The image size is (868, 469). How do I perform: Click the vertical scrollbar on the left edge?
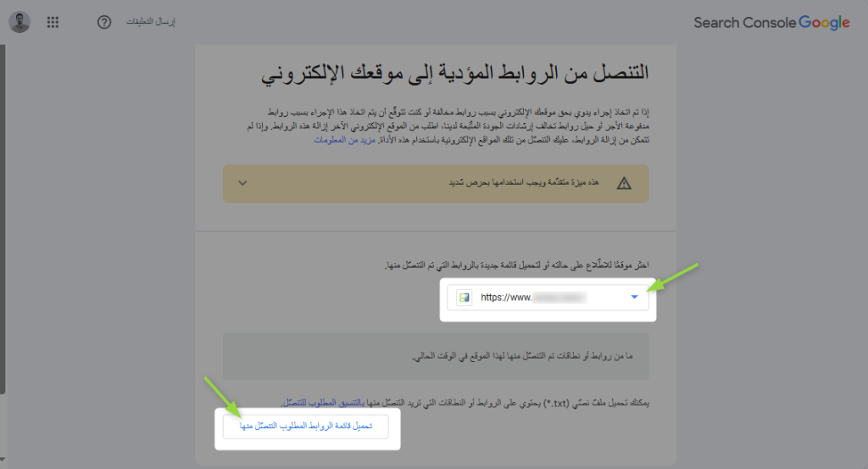coord(3,254)
